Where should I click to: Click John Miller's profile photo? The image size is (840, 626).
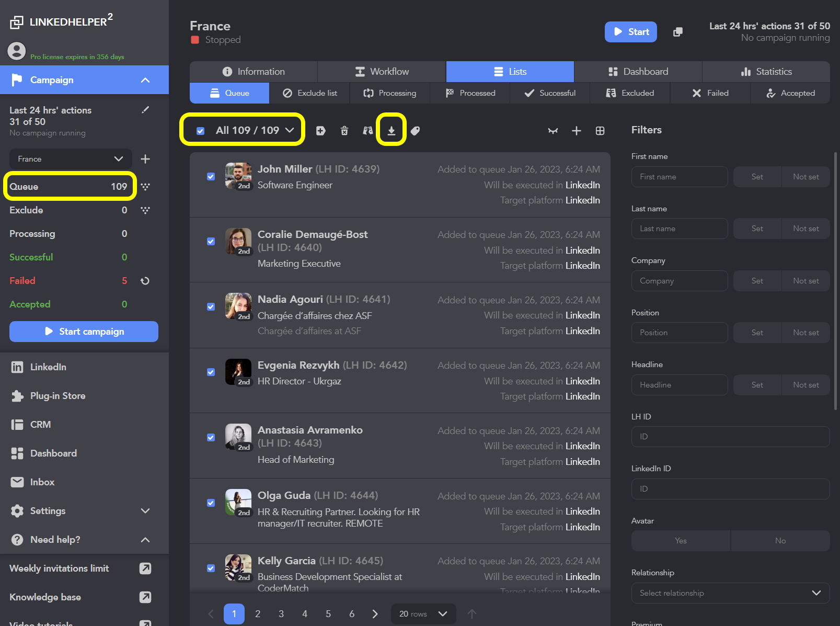pyautogui.click(x=238, y=175)
